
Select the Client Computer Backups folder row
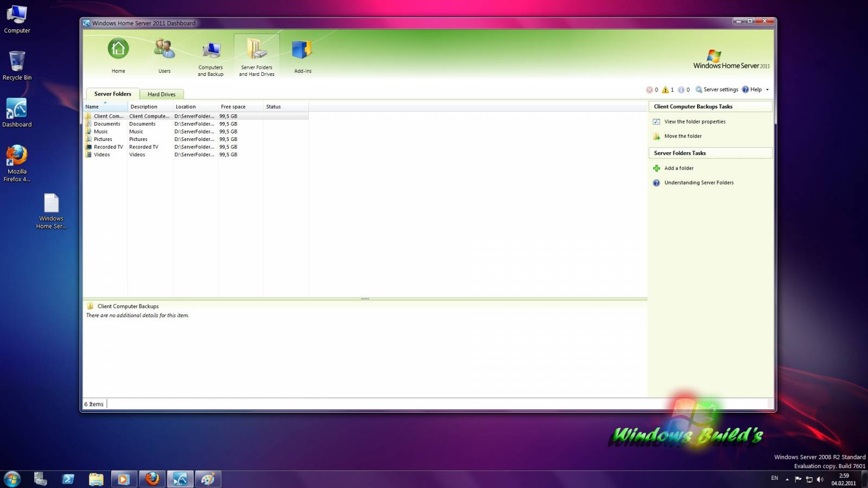196,116
